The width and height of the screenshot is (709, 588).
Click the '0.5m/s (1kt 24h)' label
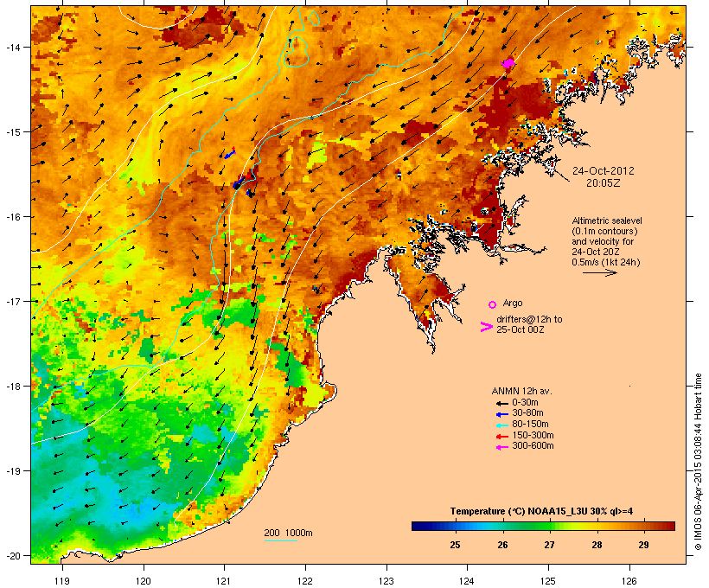point(606,262)
